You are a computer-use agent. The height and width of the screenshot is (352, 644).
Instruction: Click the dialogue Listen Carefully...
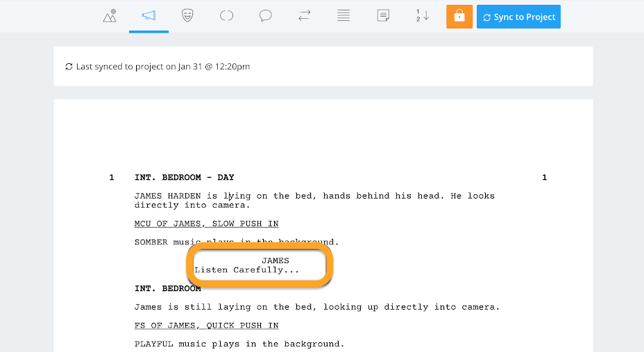coord(246,270)
